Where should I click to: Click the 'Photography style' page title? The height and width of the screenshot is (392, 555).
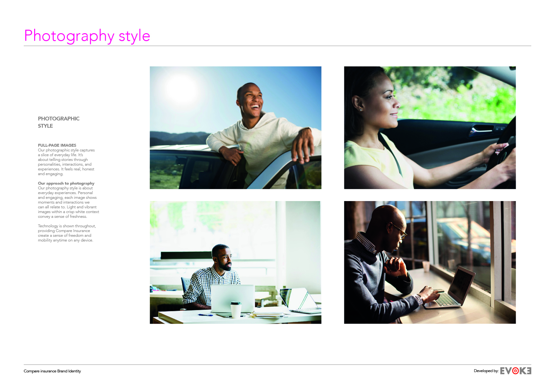coord(87,36)
